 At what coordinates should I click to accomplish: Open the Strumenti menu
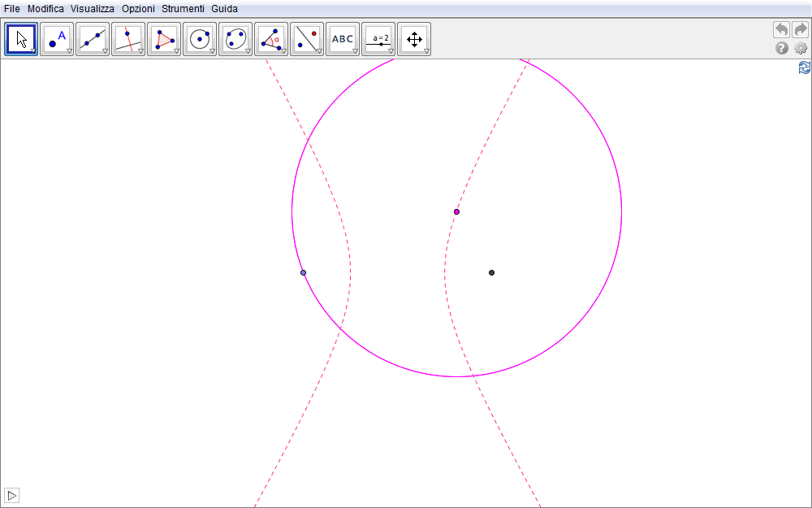(183, 9)
